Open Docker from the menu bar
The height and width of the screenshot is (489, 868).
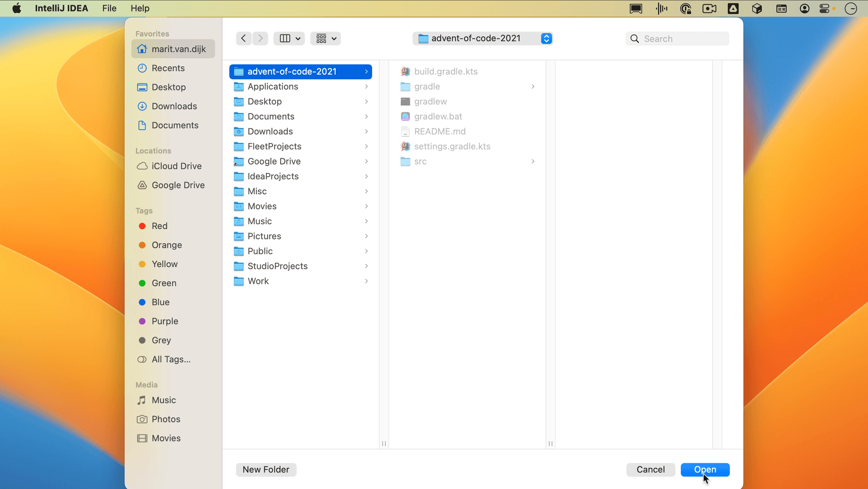tap(756, 8)
